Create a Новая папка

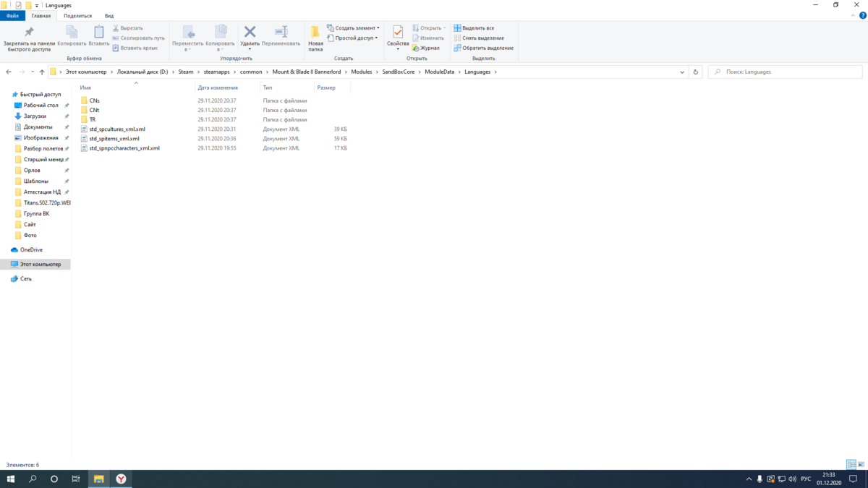pyautogui.click(x=315, y=39)
